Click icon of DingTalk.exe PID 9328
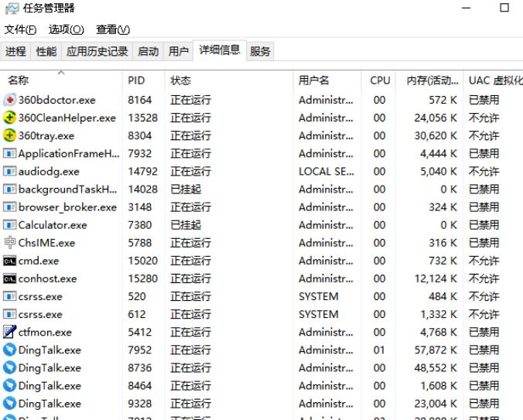Image resolution: width=523 pixels, height=420 pixels. pyautogui.click(x=10, y=403)
